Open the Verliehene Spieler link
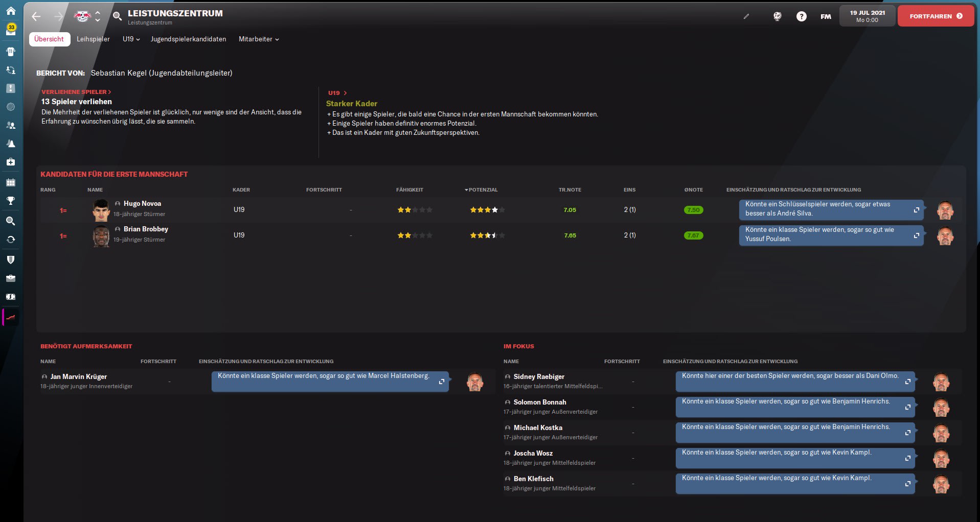The height and width of the screenshot is (522, 980). point(76,92)
